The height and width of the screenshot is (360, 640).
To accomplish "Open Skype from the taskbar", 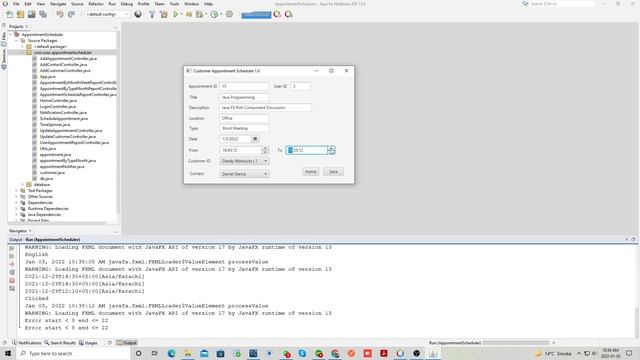I will [302, 353].
